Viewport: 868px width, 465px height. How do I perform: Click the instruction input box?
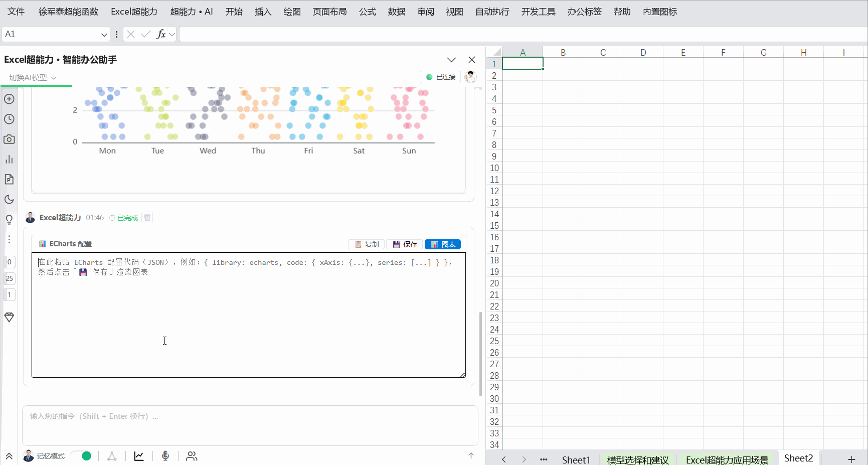click(250, 425)
